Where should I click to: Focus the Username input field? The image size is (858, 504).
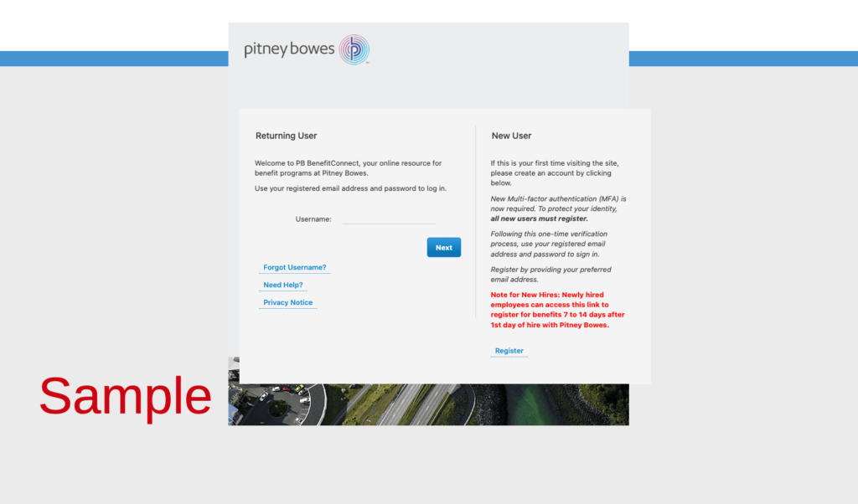click(x=389, y=219)
